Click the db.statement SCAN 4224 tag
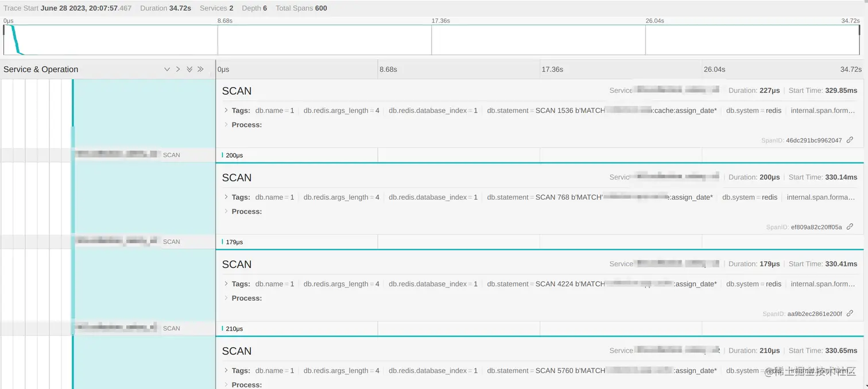This screenshot has height=389, width=868. click(602, 284)
